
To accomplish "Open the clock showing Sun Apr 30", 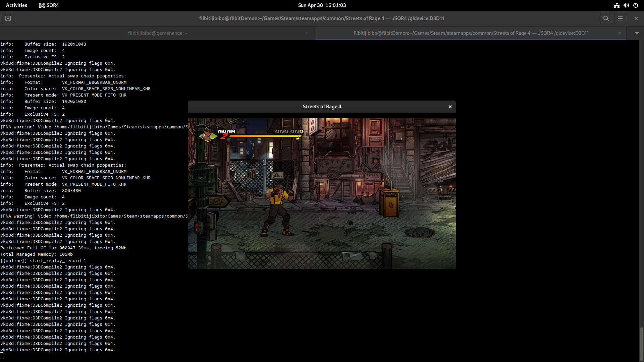I will click(x=322, y=5).
